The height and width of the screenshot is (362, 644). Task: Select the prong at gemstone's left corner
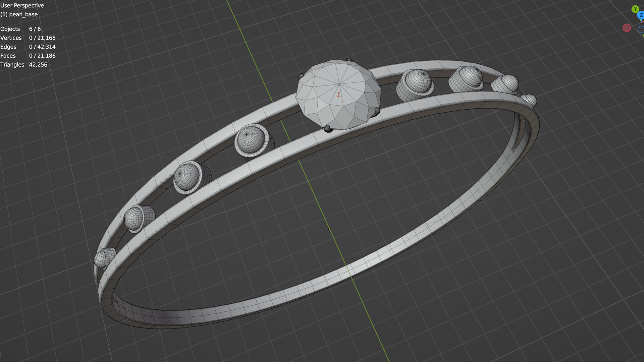301,76
